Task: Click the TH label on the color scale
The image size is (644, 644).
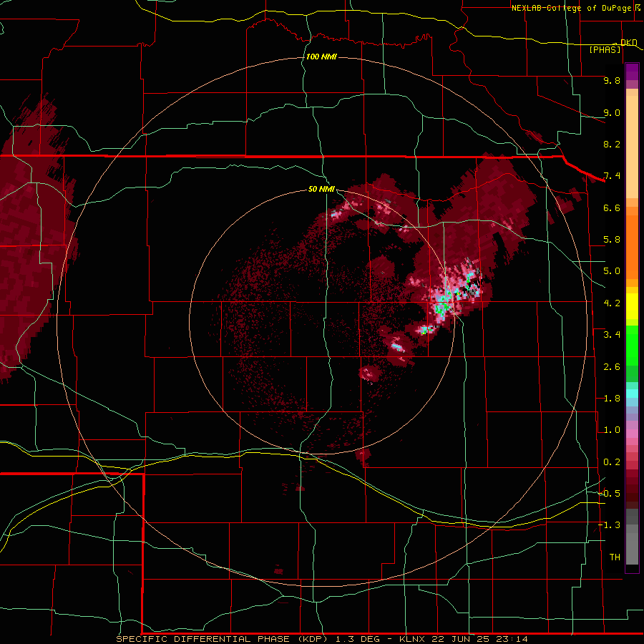Action: pyautogui.click(x=615, y=557)
